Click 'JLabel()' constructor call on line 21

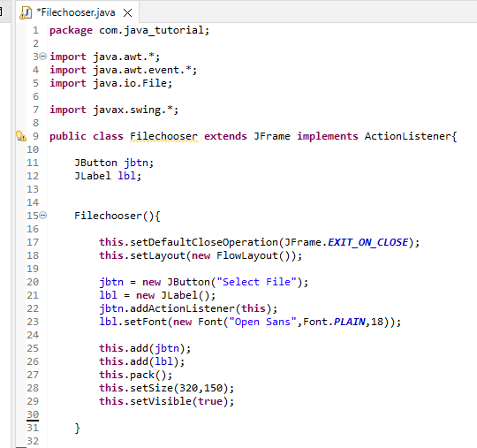(185, 295)
